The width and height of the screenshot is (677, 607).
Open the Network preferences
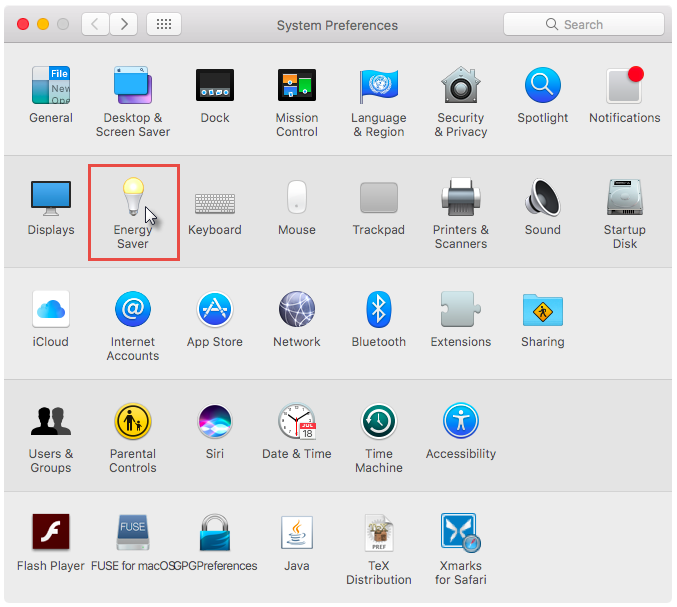tap(297, 310)
